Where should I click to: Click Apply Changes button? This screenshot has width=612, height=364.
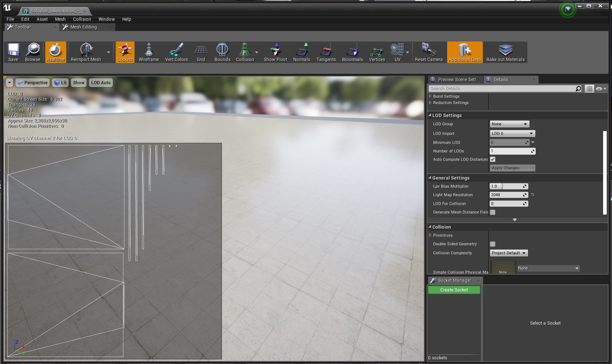(512, 168)
